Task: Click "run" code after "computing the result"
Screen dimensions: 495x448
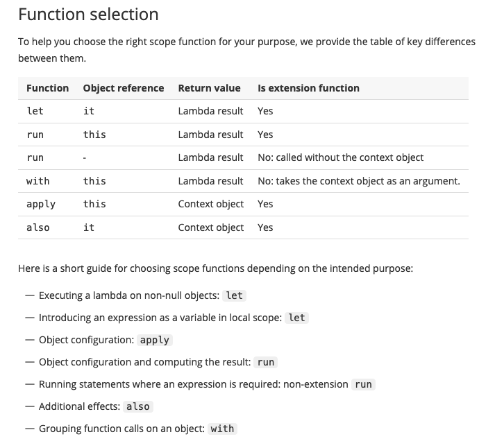Action: [265, 362]
